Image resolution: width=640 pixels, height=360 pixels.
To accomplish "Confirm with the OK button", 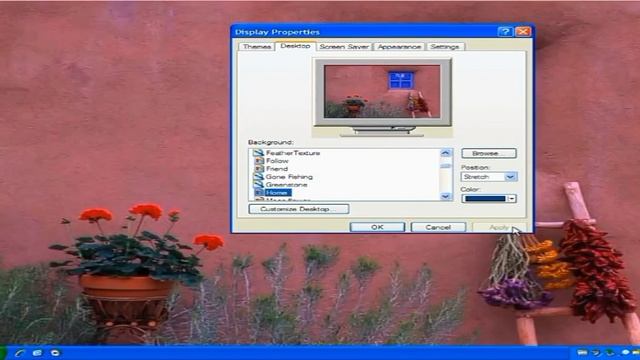I will tap(377, 227).
